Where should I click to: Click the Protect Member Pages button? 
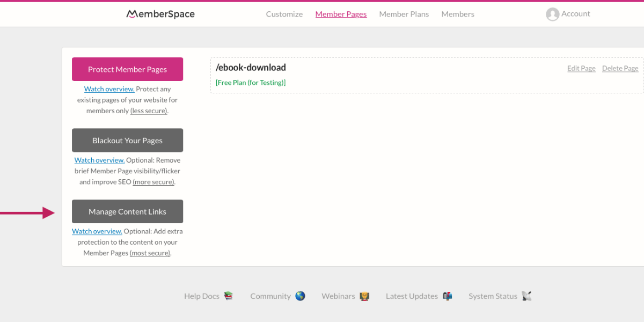coord(127,69)
